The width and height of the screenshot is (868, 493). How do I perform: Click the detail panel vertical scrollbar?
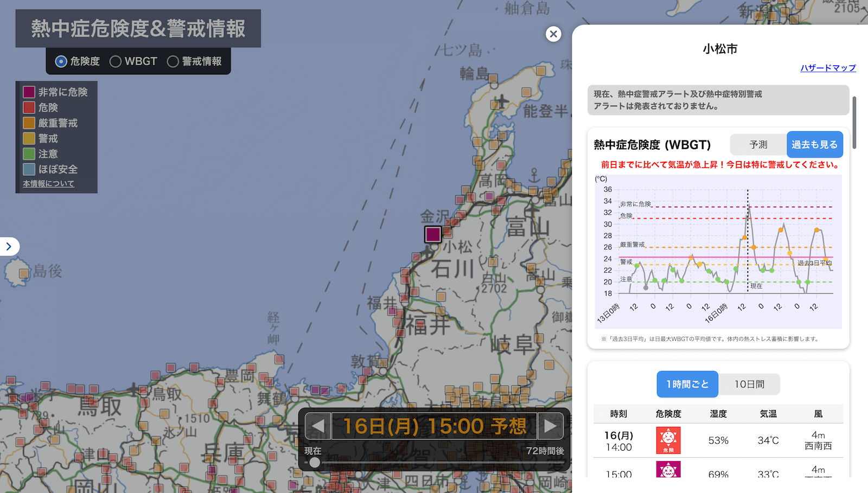click(x=854, y=123)
